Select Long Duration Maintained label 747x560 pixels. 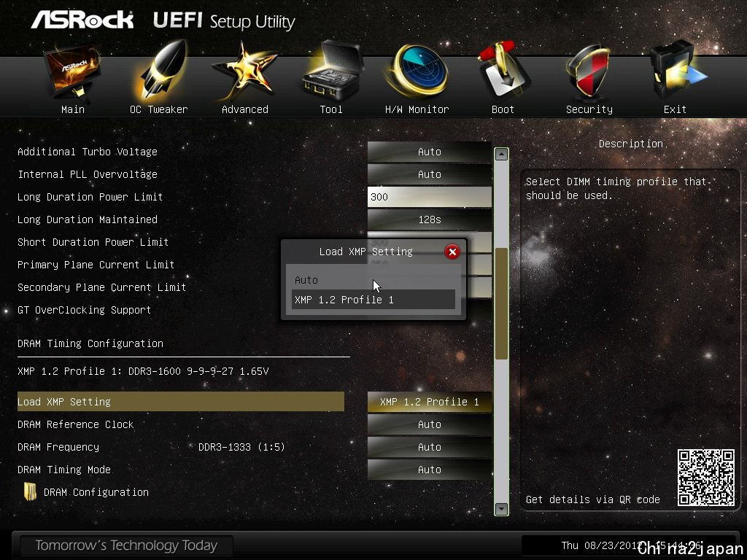[x=88, y=219]
